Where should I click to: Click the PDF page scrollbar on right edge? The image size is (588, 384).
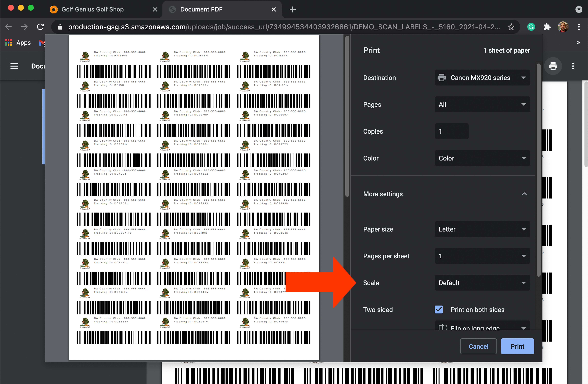tap(586, 124)
